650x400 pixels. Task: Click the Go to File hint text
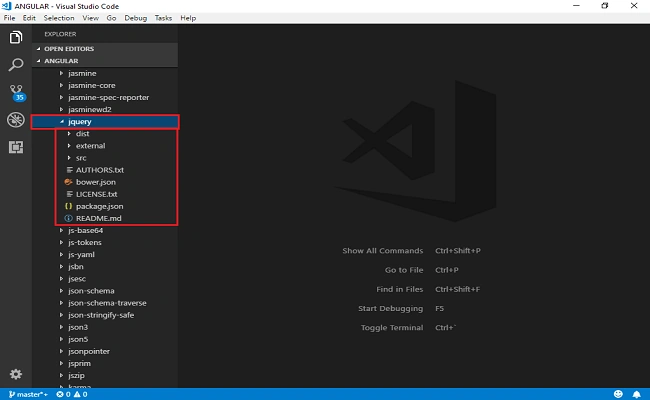(404, 270)
